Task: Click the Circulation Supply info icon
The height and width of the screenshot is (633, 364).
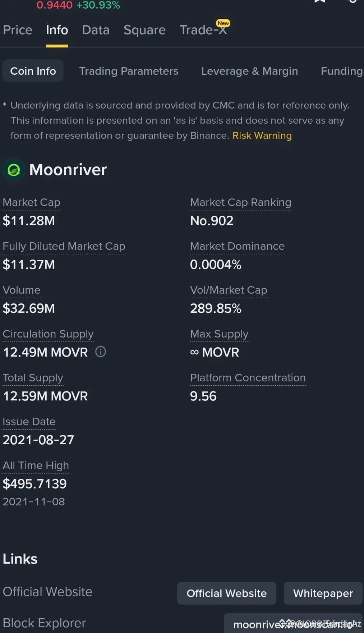Action: 101,352
